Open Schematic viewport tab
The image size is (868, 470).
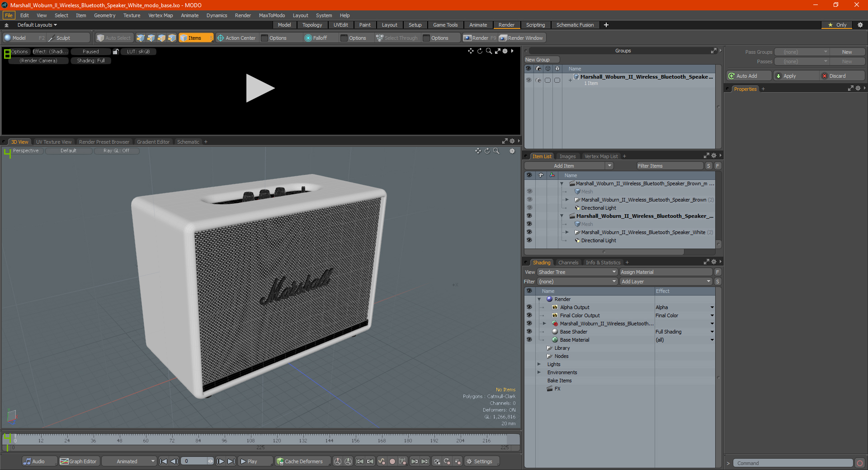tap(188, 142)
